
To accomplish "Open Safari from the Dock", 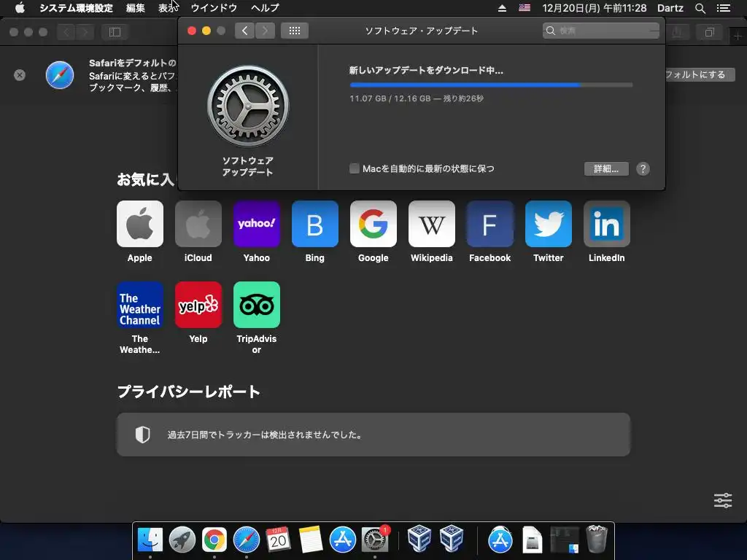I will point(247,540).
